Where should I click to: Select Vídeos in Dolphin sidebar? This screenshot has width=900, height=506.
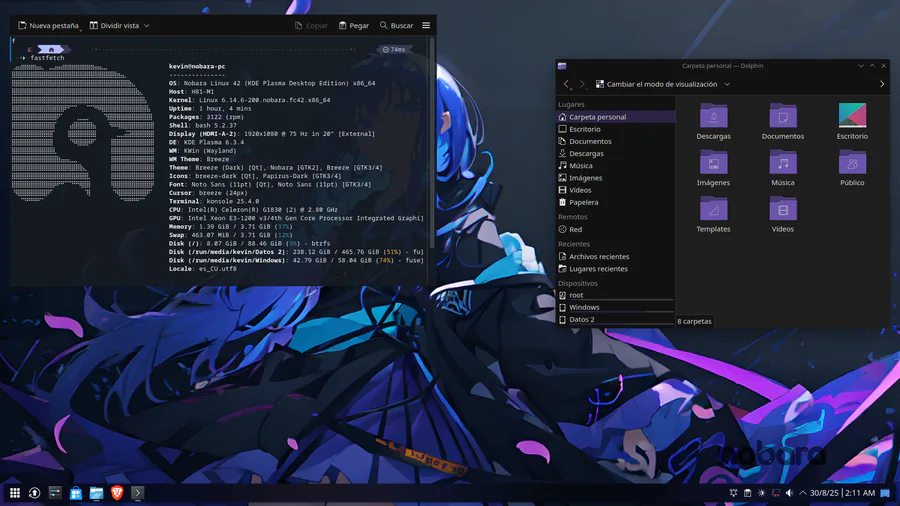(x=615, y=190)
